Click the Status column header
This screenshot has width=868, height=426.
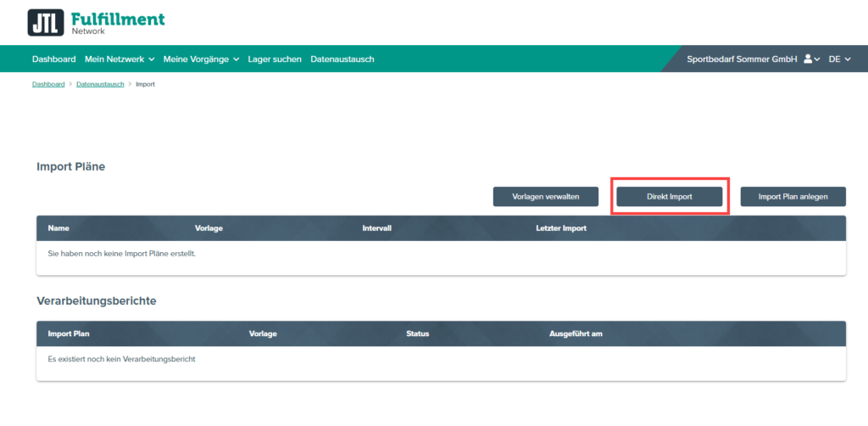pyautogui.click(x=417, y=334)
